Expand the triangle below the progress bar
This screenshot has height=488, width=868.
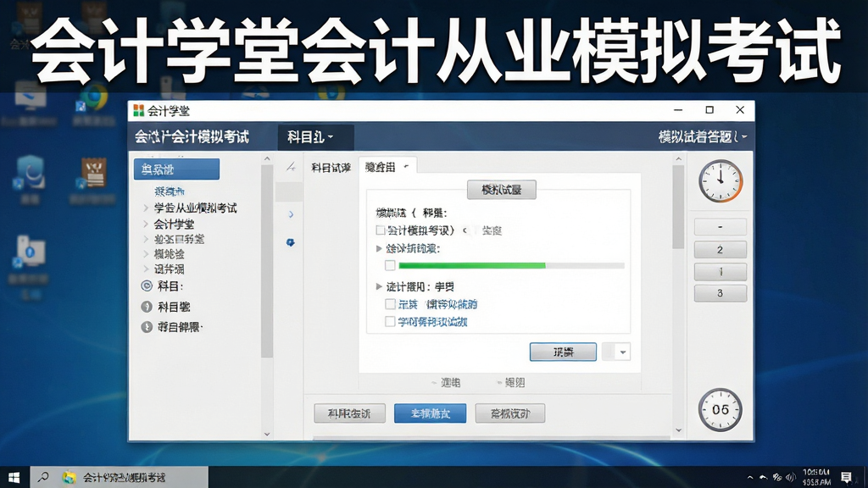379,286
